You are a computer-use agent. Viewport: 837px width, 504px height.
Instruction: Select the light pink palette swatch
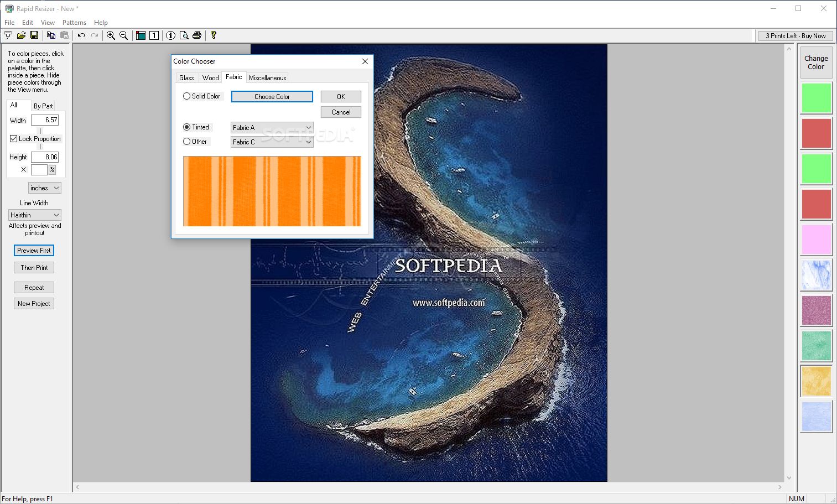click(816, 240)
